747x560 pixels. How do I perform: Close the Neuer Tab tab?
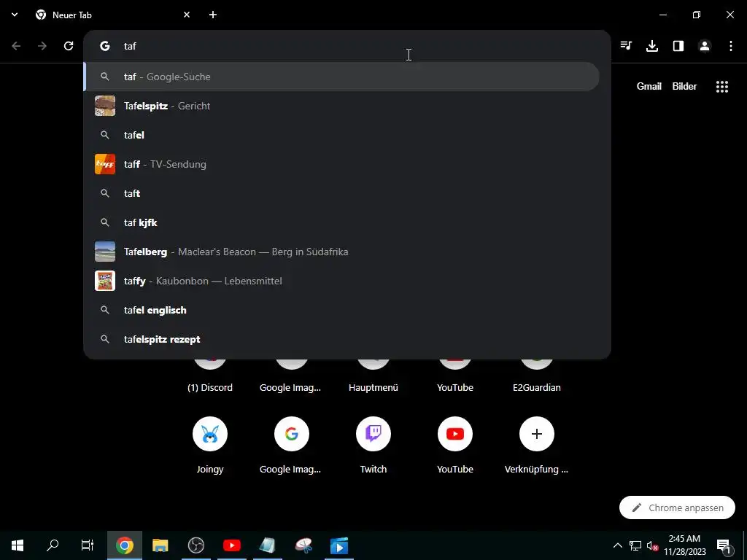[187, 15]
